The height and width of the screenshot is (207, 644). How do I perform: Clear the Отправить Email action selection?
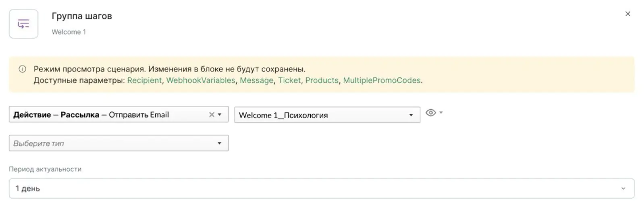click(211, 114)
